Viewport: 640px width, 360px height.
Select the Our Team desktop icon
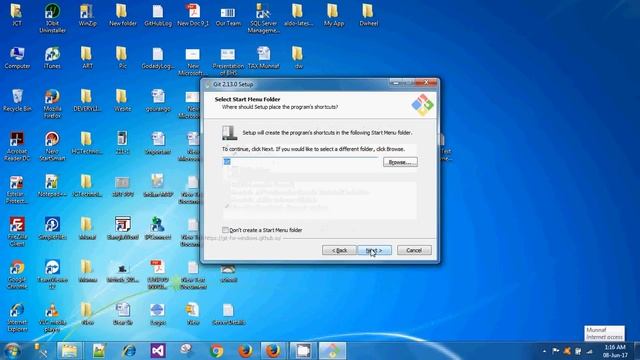point(228,16)
